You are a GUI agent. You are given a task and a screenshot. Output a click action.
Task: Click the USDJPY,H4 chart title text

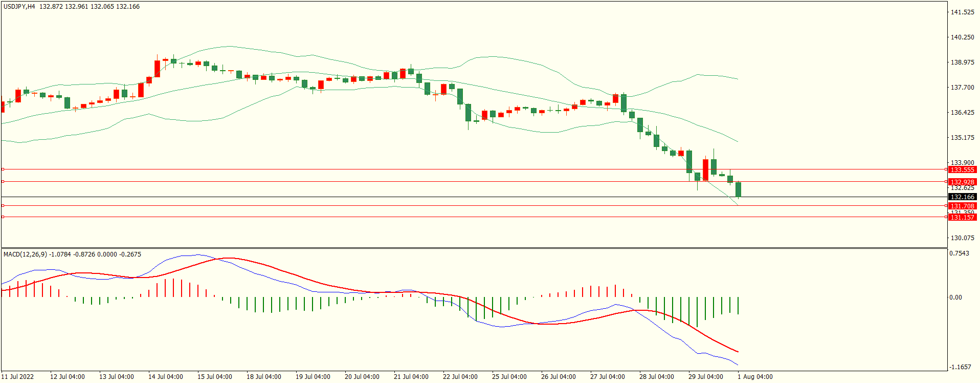coord(19,7)
